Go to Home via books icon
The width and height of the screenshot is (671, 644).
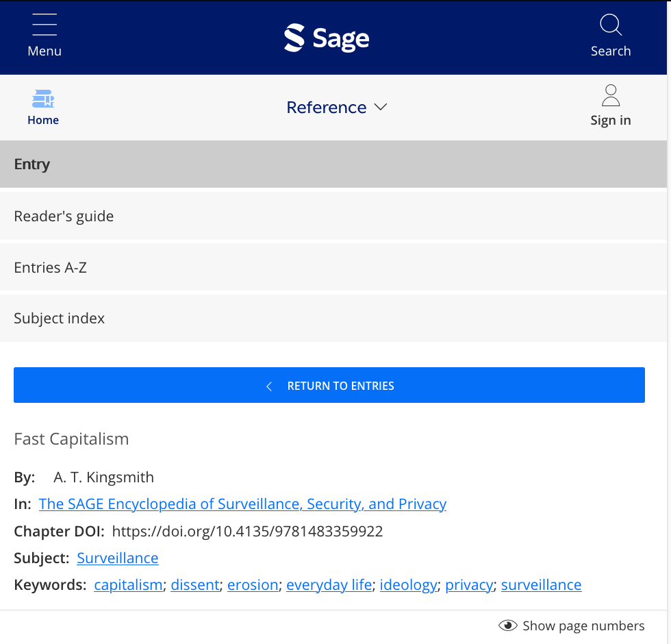[43, 99]
